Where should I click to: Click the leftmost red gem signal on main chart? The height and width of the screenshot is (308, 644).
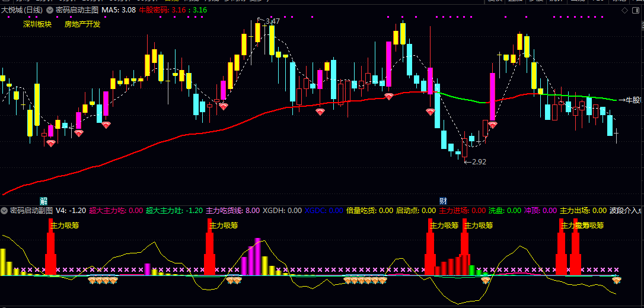pyautogui.click(x=51, y=144)
